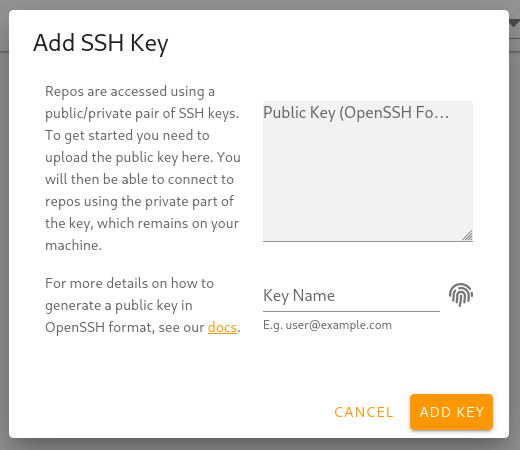Image resolution: width=520 pixels, height=450 pixels.
Task: Click the "public/private pair of SSH keys." line
Action: (142, 113)
